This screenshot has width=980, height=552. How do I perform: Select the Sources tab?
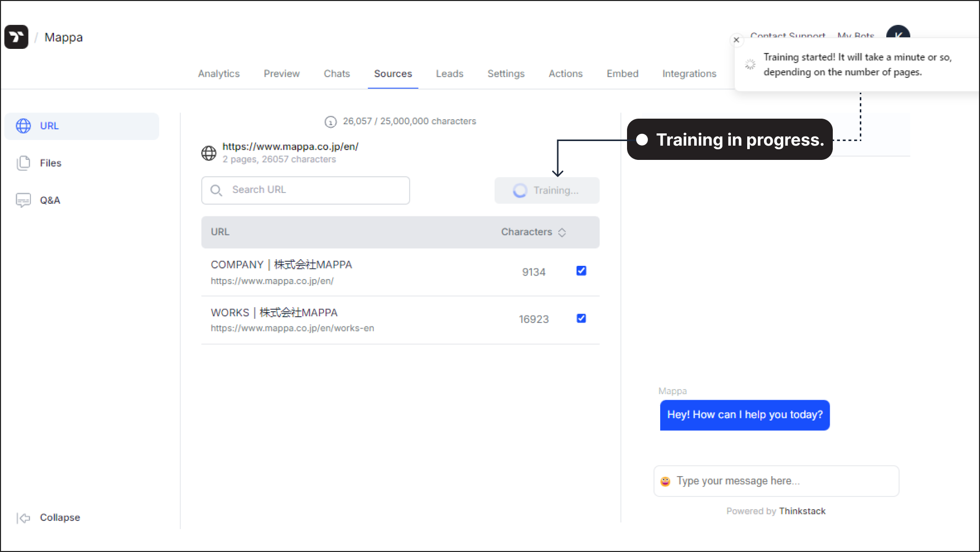(393, 73)
